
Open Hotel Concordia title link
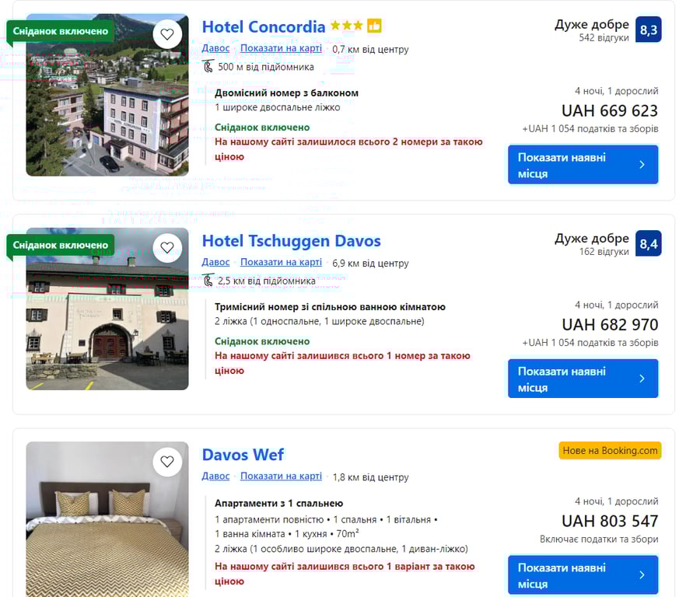tap(264, 26)
